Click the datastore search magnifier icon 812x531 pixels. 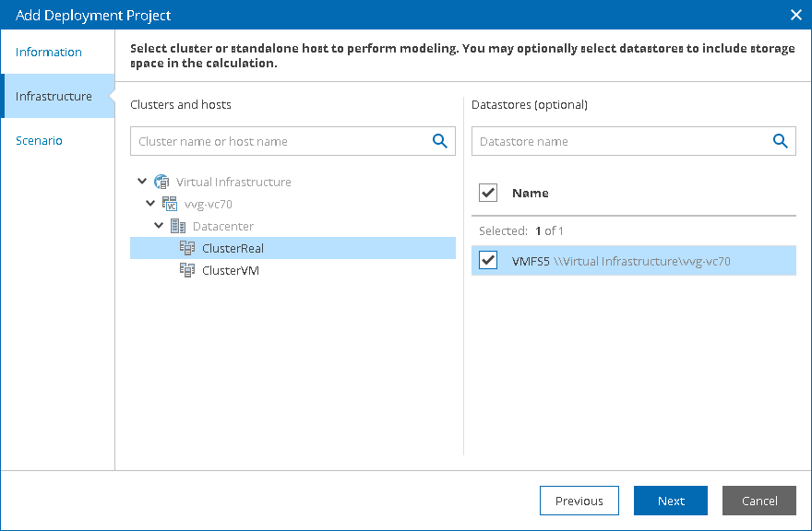click(x=781, y=141)
